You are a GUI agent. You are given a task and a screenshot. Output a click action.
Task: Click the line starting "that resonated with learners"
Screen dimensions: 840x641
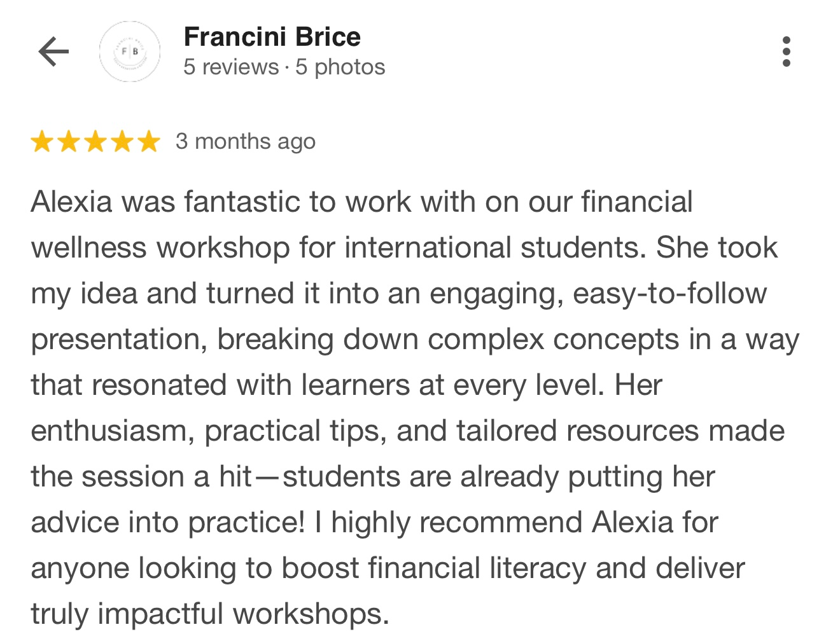[347, 385]
